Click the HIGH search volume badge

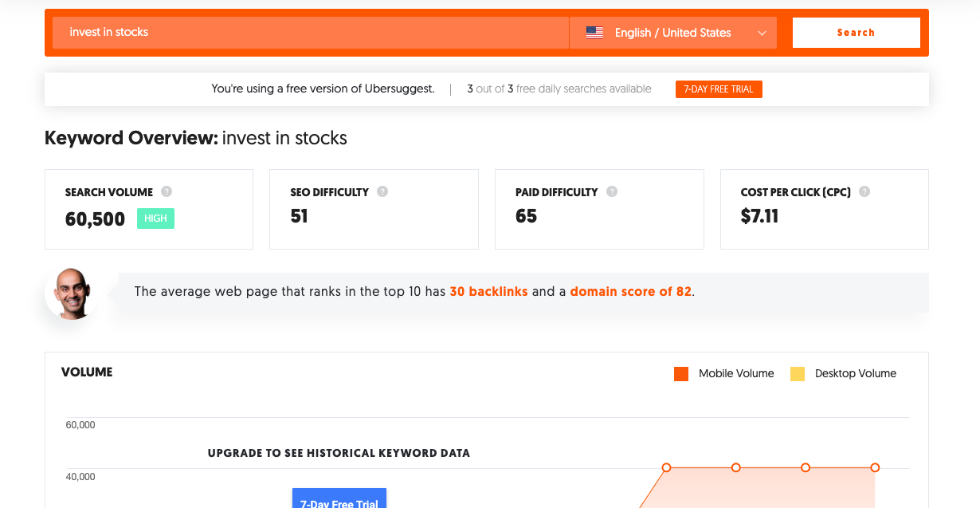(x=155, y=219)
